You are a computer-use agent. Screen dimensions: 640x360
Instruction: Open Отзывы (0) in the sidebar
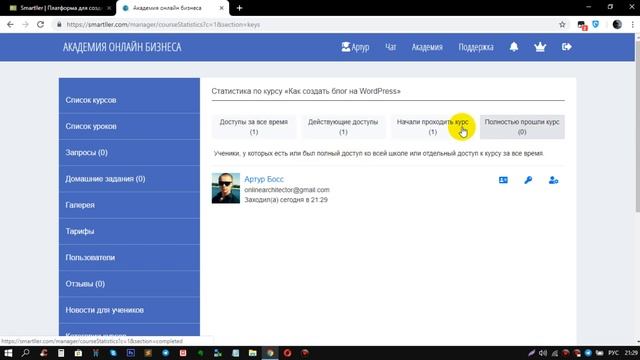(129, 284)
